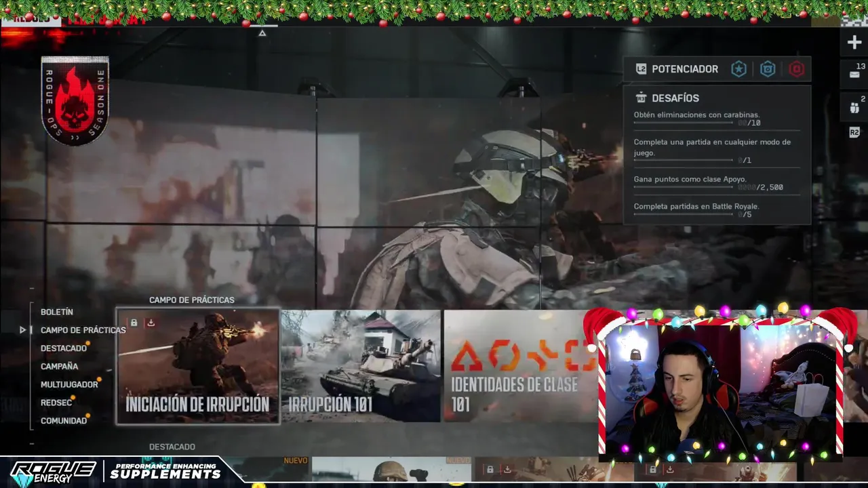Viewport: 868px width, 488px height.
Task: Launch the Iniciación de Irrupción card
Action: pyautogui.click(x=198, y=366)
